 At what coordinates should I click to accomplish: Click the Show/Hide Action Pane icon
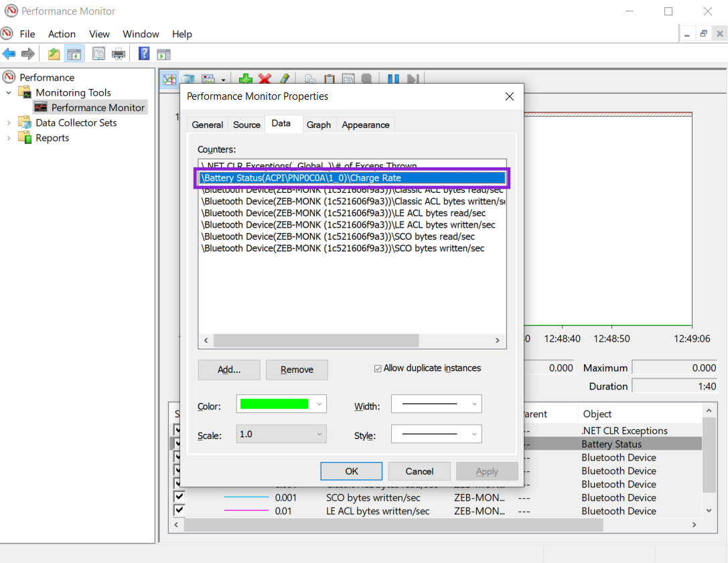click(x=163, y=54)
